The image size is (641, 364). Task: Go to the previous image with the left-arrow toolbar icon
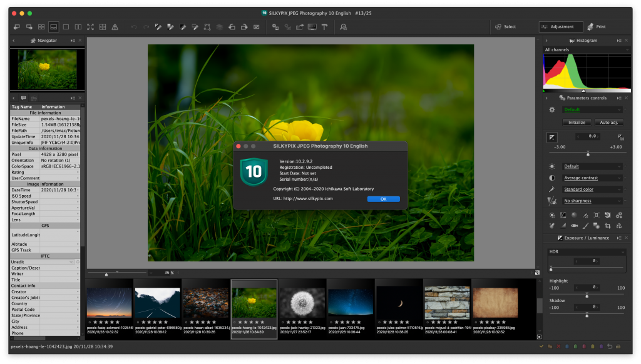pyautogui.click(x=17, y=27)
